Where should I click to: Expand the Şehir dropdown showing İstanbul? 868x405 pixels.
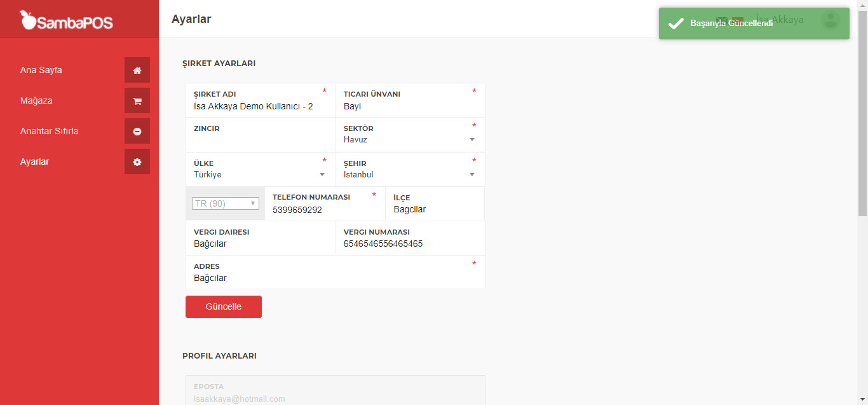410,174
